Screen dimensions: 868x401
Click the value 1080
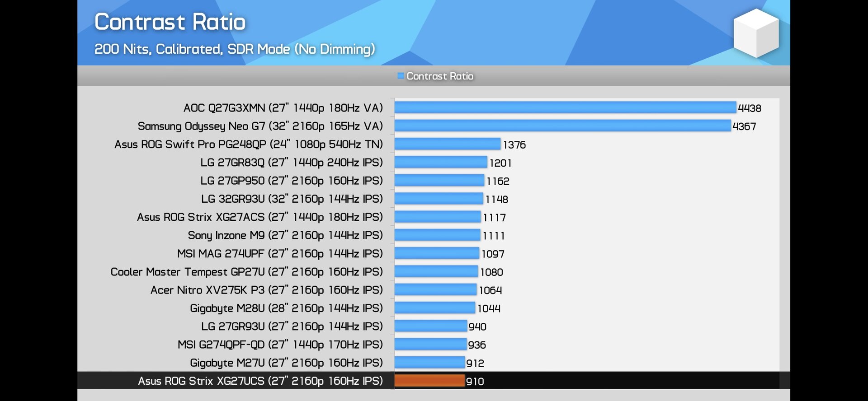coord(491,272)
